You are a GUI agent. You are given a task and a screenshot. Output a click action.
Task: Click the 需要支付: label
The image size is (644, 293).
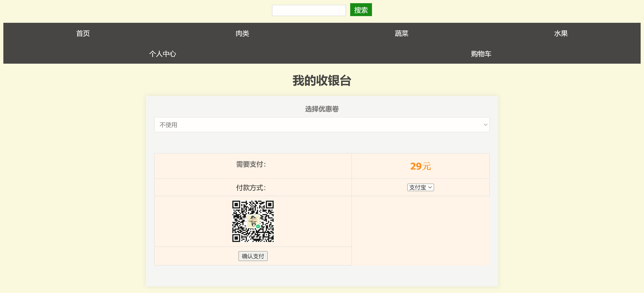point(251,164)
